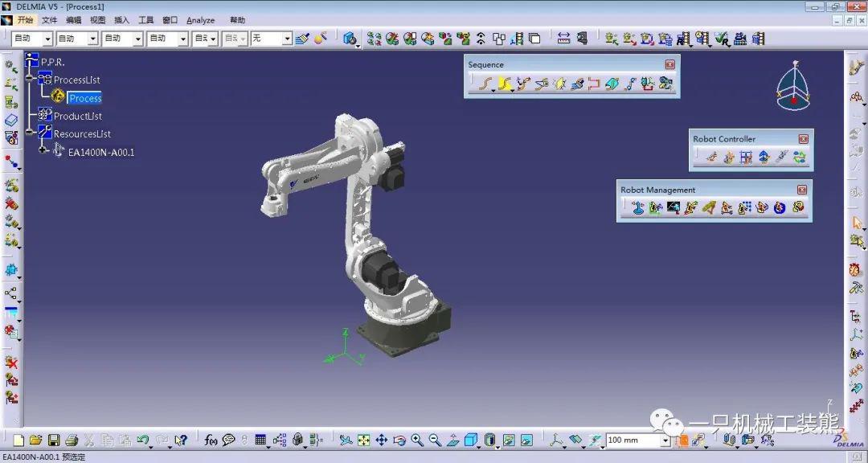Click first curve icon in Sequence toolbar
Image resolution: width=868 pixels, height=463 pixels.
pos(485,84)
